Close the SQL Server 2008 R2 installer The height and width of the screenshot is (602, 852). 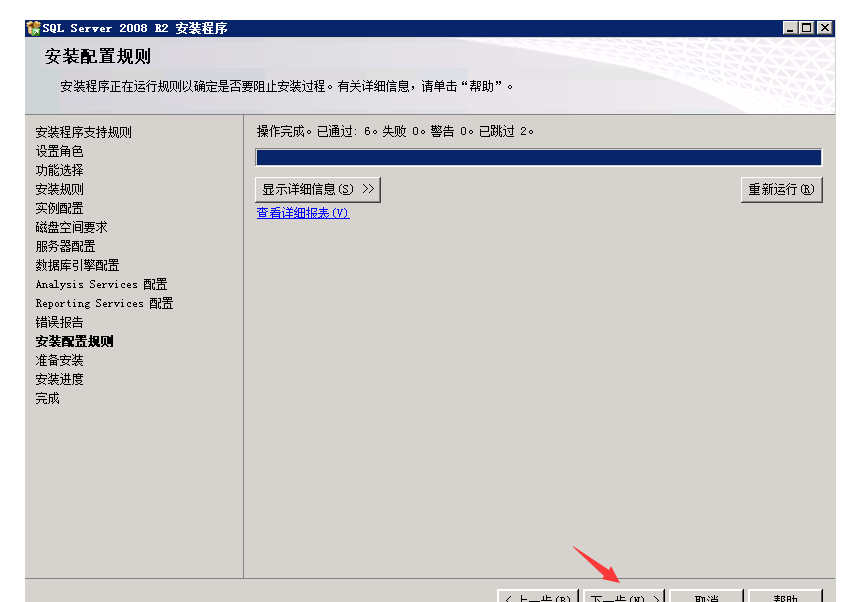[x=825, y=28]
